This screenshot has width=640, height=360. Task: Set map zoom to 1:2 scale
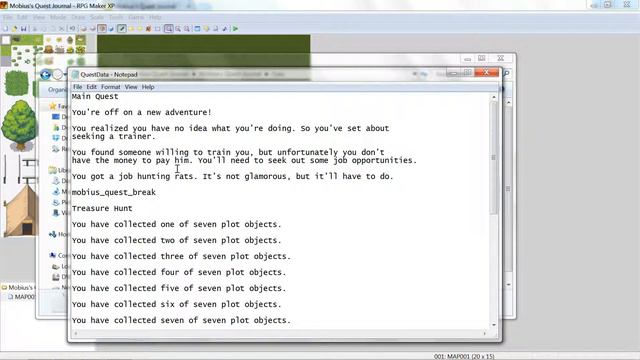178,29
